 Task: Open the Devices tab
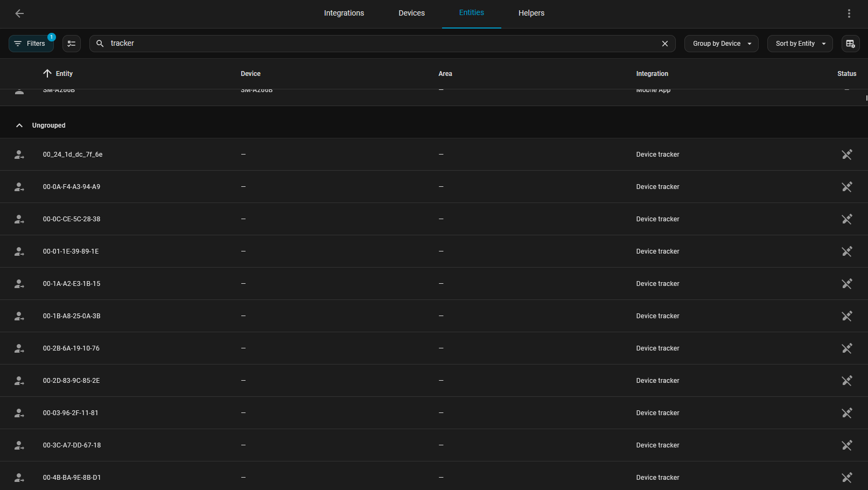[411, 13]
